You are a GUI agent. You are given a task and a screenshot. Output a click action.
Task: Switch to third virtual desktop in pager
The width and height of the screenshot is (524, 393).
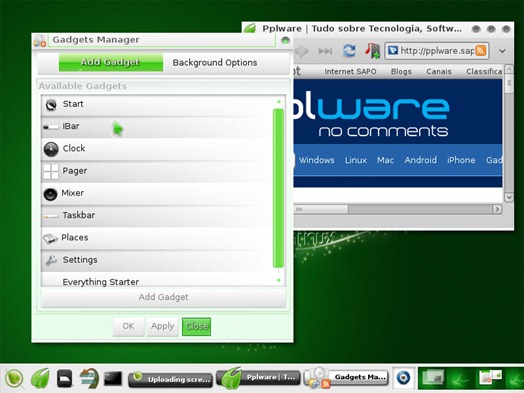(x=490, y=378)
